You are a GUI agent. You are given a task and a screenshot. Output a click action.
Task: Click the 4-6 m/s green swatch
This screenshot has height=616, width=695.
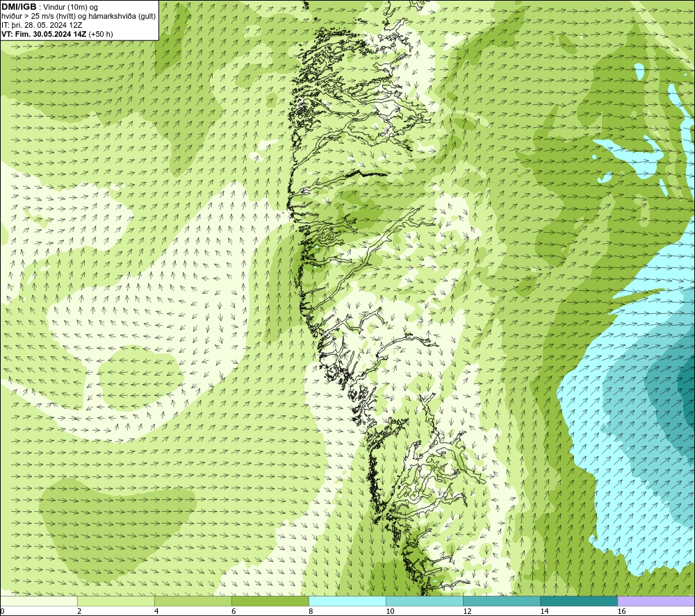[193, 601]
